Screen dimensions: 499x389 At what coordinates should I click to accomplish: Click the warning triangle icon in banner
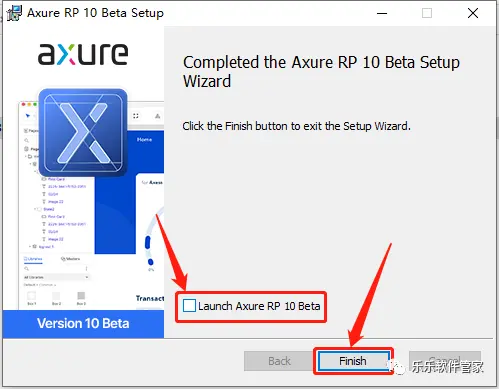point(157,116)
